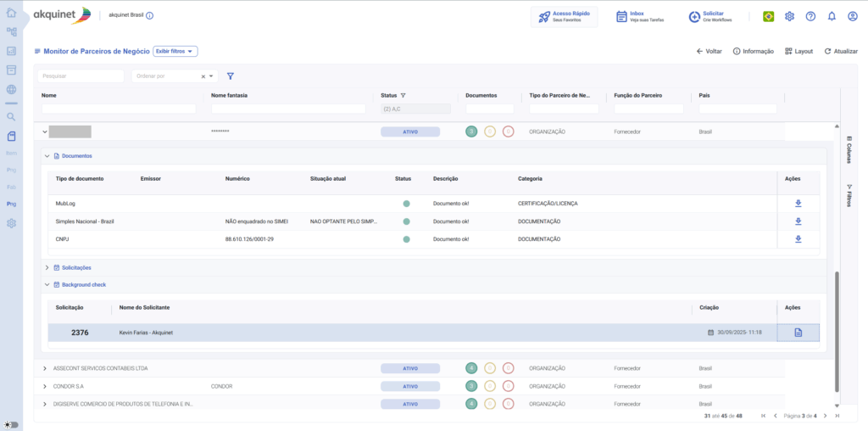Screen dimensions: 868x431
Task: Collapse the Documentos section
Action: (47, 156)
